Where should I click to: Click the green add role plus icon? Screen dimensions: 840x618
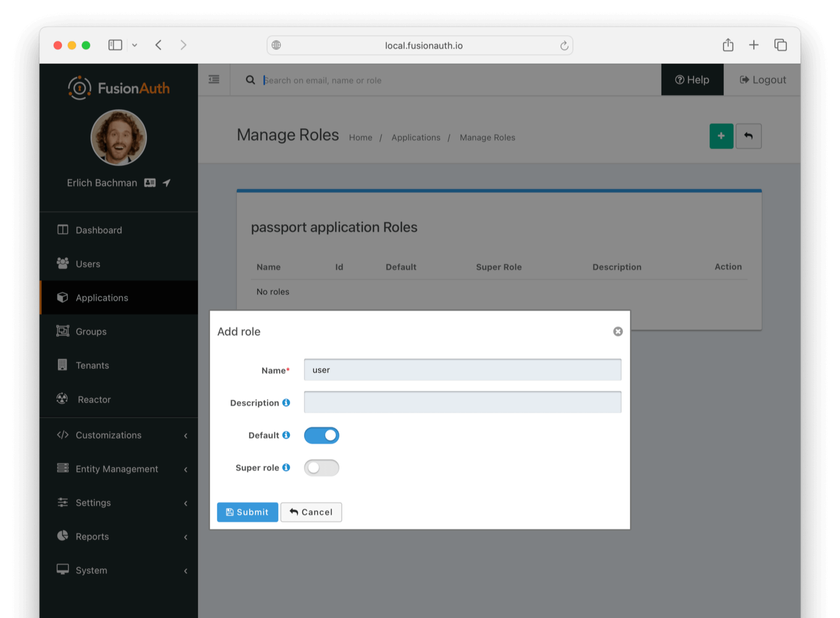[x=721, y=136]
